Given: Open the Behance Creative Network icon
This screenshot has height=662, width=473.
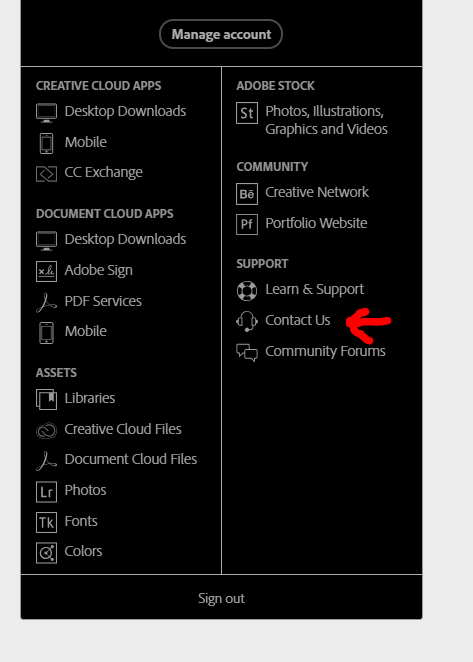Looking at the screenshot, I should 247,194.
